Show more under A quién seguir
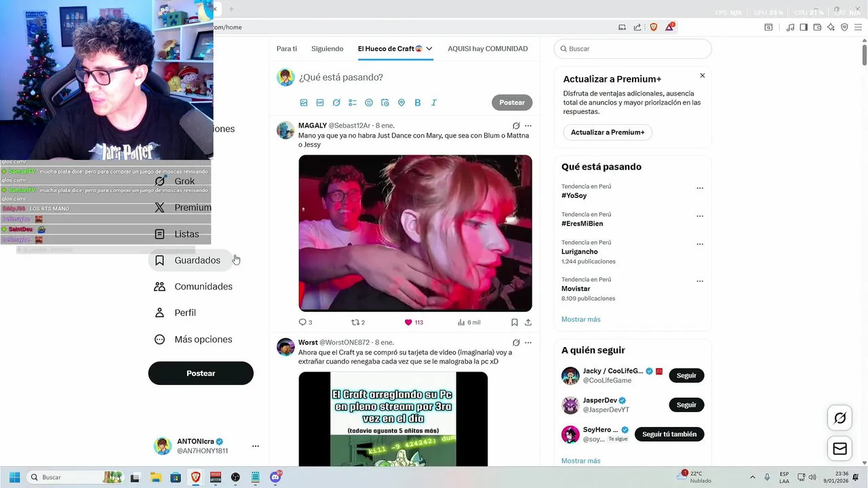868x488 pixels. [x=580, y=461]
